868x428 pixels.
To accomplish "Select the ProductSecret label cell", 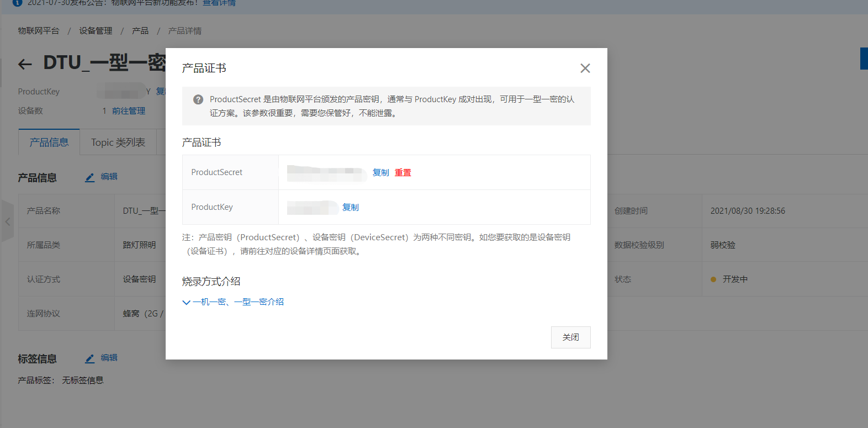I will click(x=230, y=172).
